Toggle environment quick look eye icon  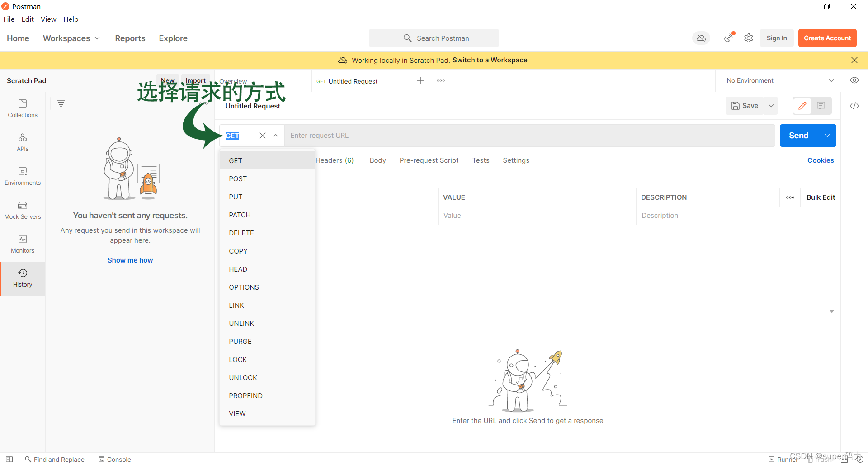854,80
